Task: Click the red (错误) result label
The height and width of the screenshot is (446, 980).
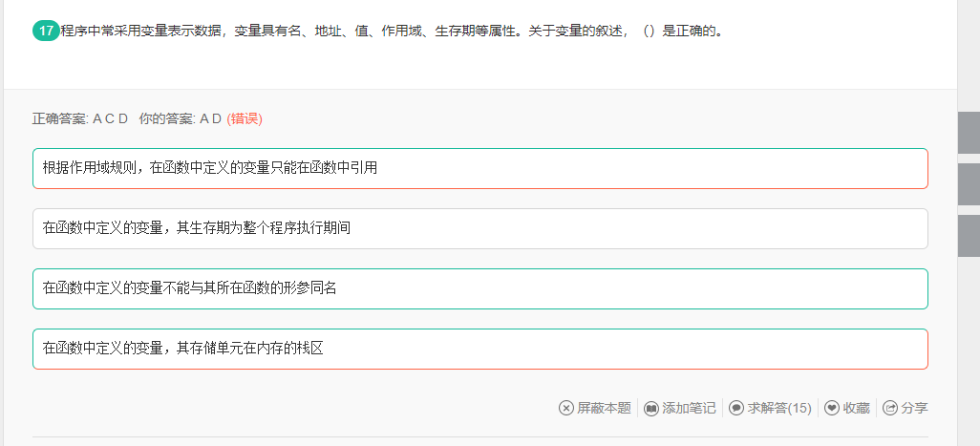Action: 245,118
